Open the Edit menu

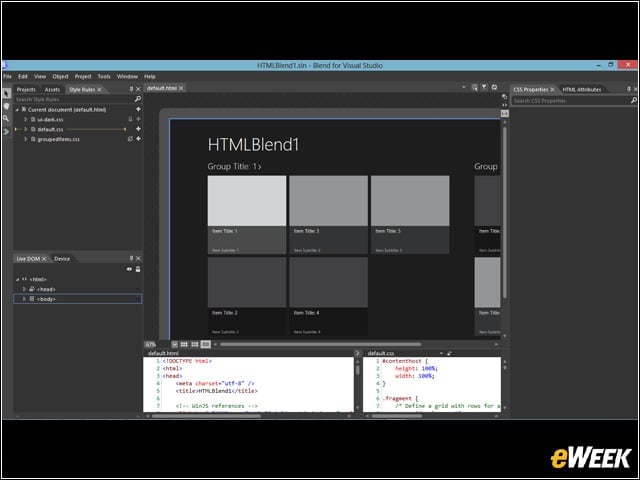point(23,76)
